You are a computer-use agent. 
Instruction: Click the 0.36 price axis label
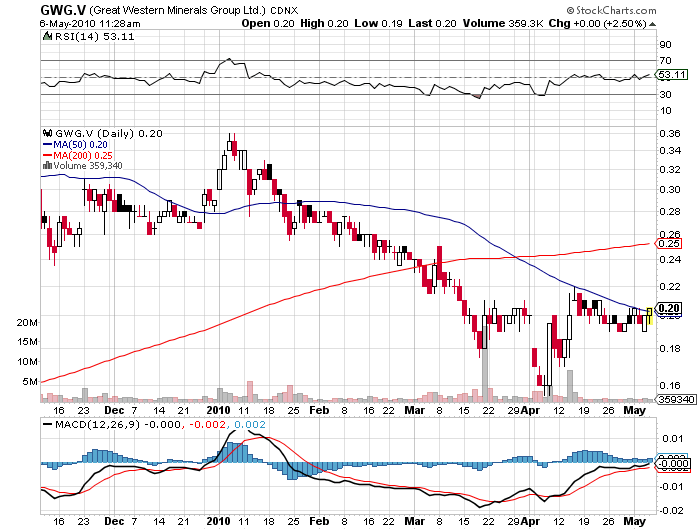670,134
